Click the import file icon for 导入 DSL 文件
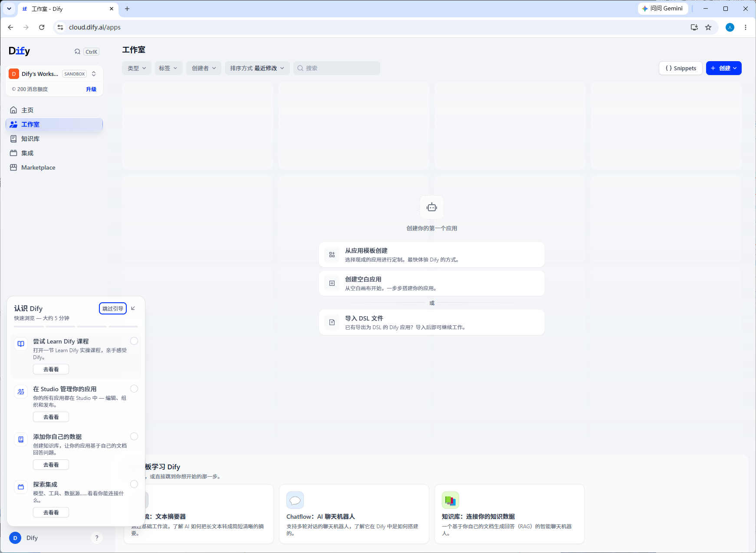 (332, 322)
